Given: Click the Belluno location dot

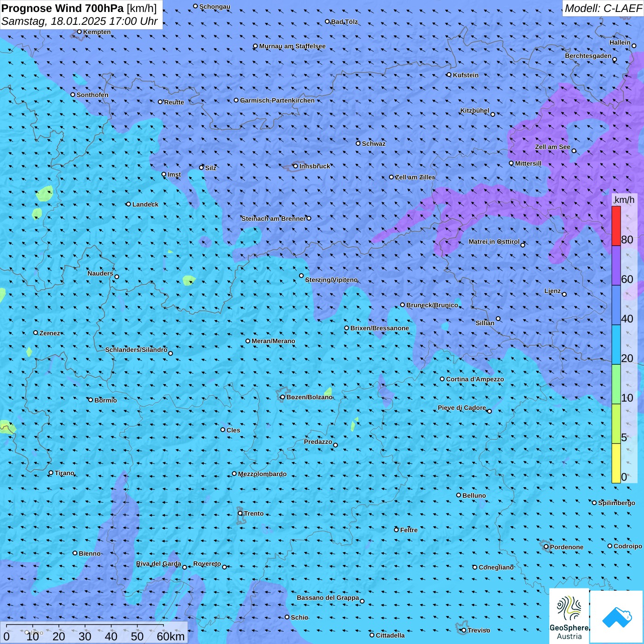Looking at the screenshot, I should [459, 495].
